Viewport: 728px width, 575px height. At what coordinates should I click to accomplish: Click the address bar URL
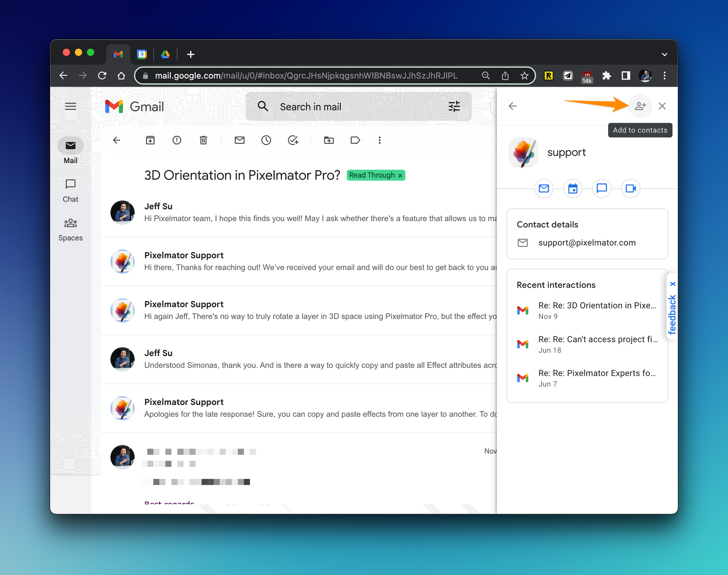click(x=306, y=75)
